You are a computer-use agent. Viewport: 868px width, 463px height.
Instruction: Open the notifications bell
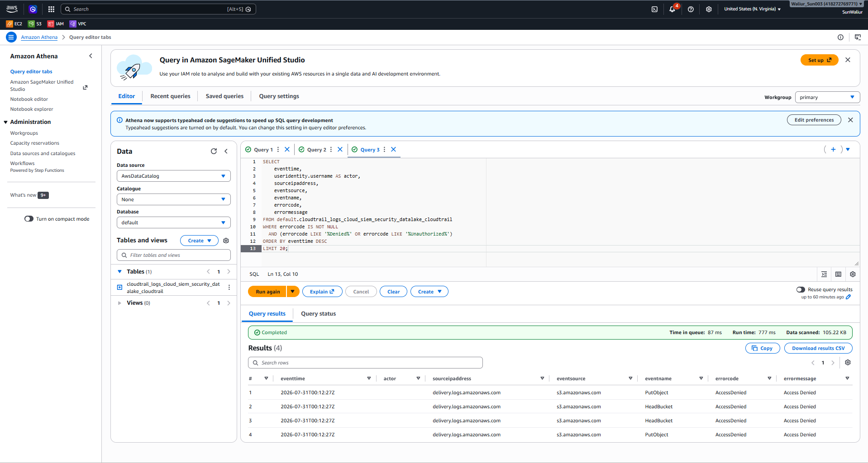[672, 9]
